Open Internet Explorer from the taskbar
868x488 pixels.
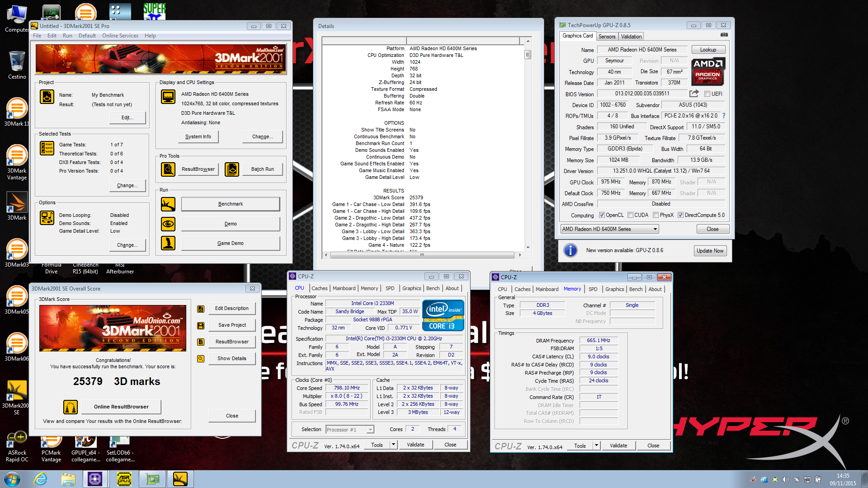[x=41, y=479]
